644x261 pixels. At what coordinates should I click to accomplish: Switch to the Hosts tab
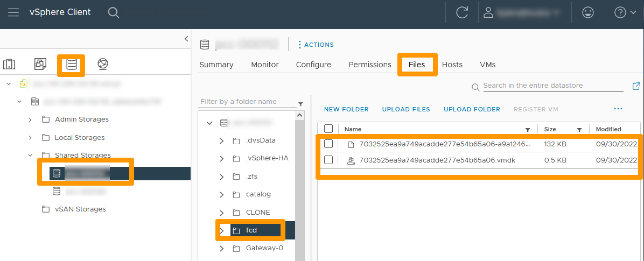(x=452, y=65)
